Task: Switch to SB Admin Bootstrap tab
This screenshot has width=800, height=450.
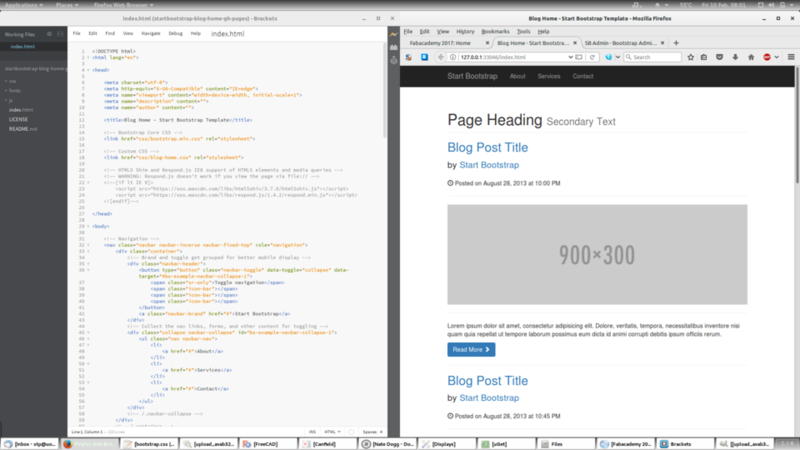Action: click(x=620, y=43)
